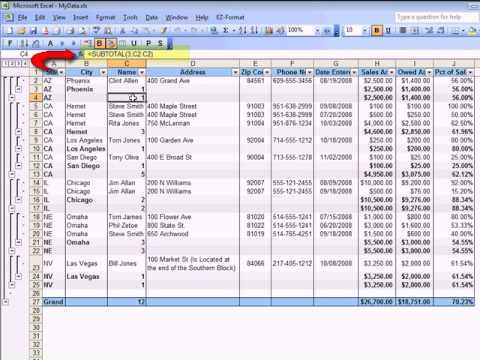The height and width of the screenshot is (360, 480).
Task: Collapse the Phoenix subtotal group at row 3
Action: [19, 89]
